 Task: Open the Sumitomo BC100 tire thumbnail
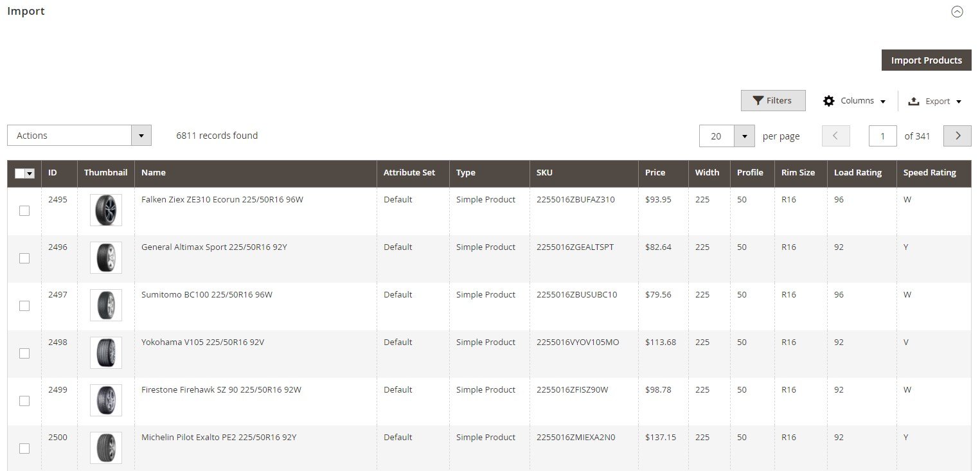(106, 305)
